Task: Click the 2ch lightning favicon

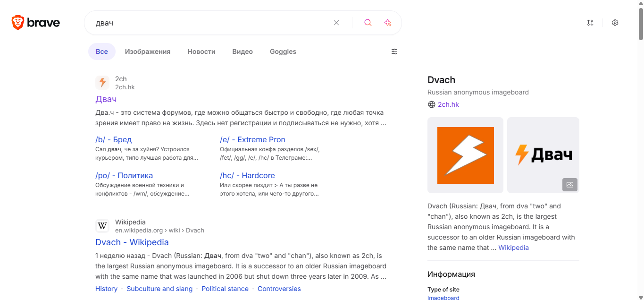Action: click(x=102, y=83)
